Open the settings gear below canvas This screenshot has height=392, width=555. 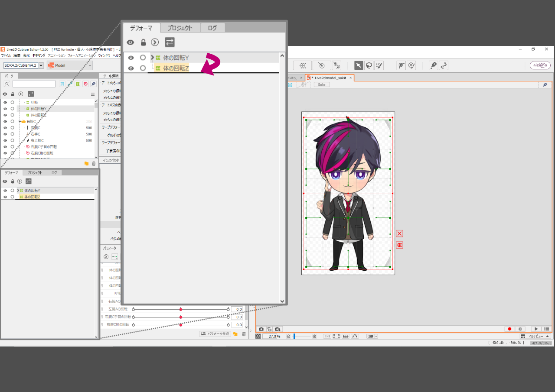(x=521, y=329)
